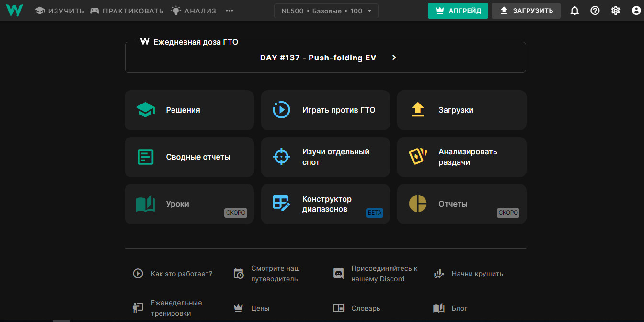Click the Analyze hands cards icon

point(418,157)
